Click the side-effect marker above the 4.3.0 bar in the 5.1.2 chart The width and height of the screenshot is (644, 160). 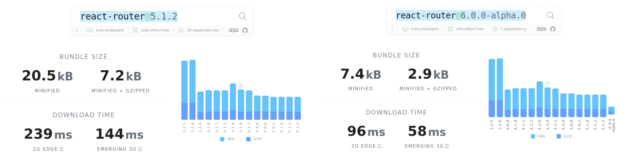pos(241,86)
